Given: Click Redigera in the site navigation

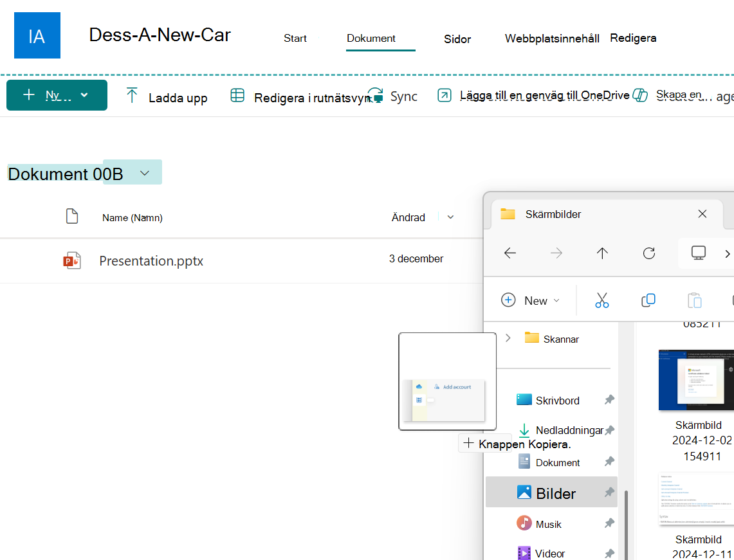Looking at the screenshot, I should (x=633, y=39).
